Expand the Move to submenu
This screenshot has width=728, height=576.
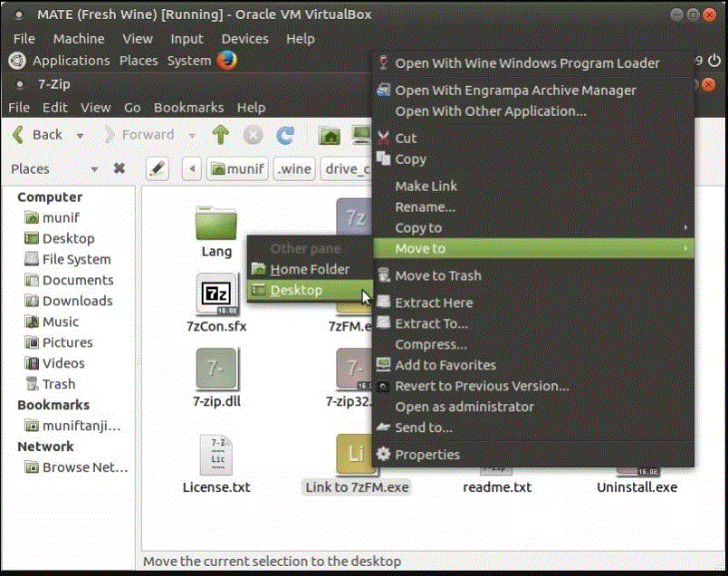533,248
